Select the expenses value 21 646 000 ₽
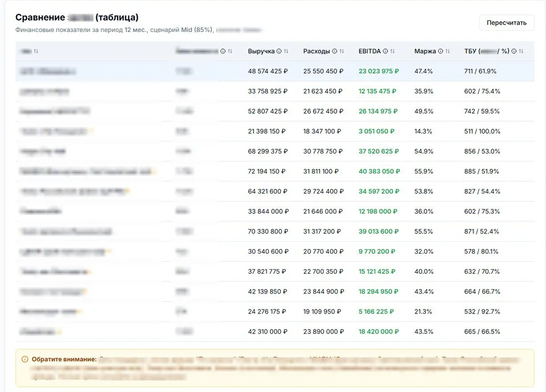The image size is (546, 392). (x=323, y=212)
